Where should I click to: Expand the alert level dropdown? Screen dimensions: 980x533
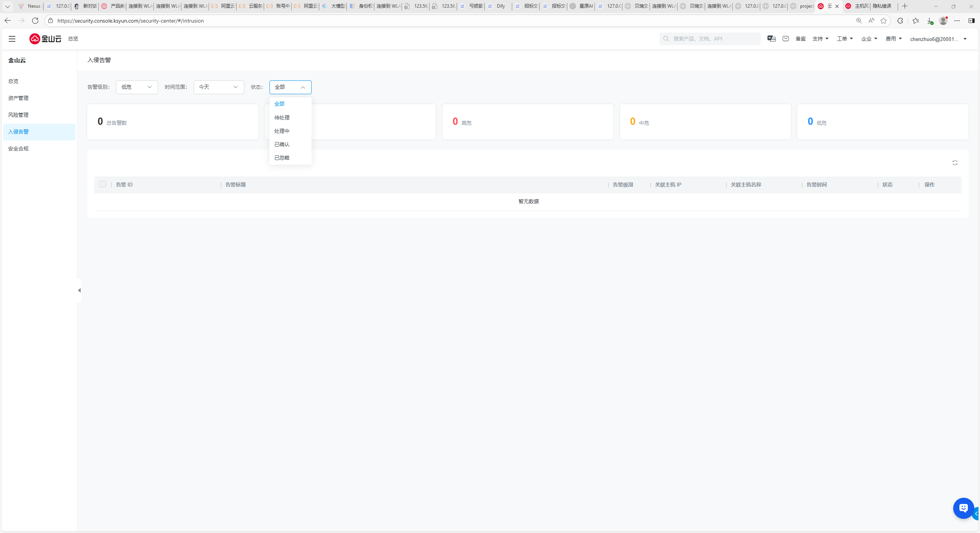click(137, 87)
